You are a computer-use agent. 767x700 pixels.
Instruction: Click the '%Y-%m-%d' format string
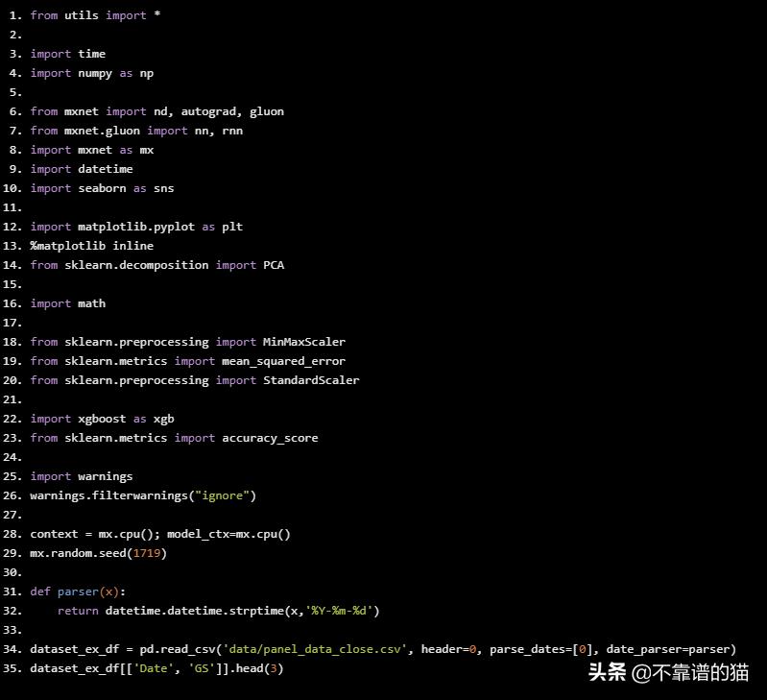point(339,611)
